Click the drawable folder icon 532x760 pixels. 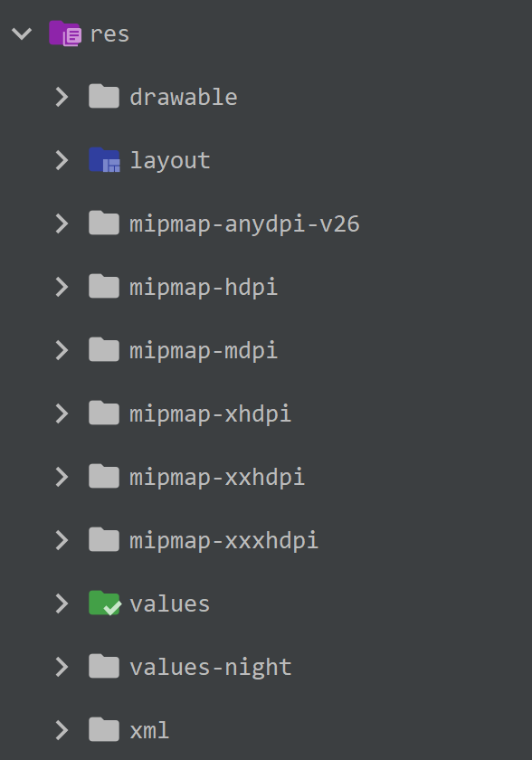click(104, 96)
